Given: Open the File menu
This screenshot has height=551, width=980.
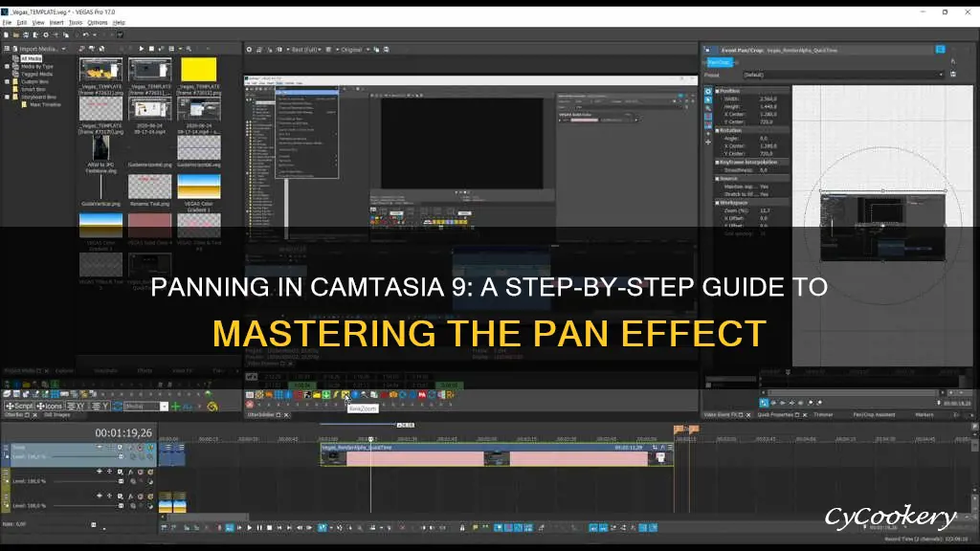Looking at the screenshot, I should pos(7,23).
